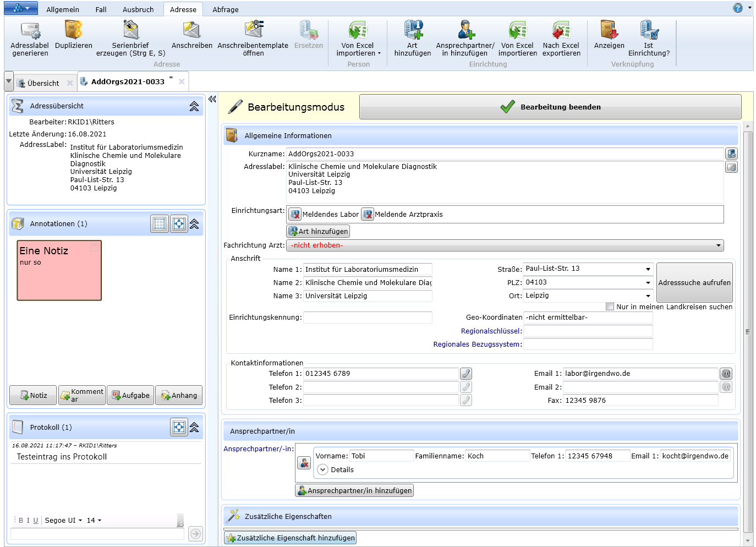Remove the Meldendes Labor type icon
The image size is (756, 547).
tap(295, 215)
